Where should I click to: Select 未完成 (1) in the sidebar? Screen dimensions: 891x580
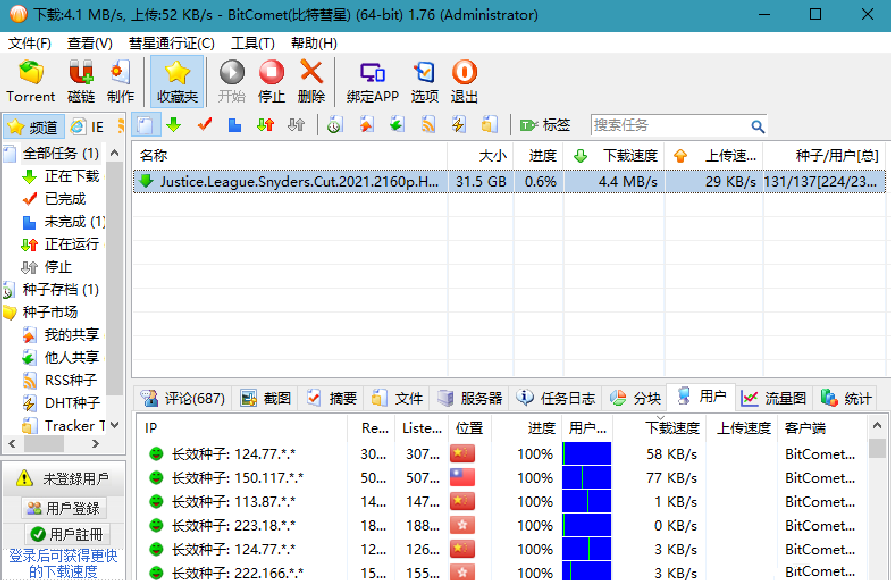click(75, 222)
